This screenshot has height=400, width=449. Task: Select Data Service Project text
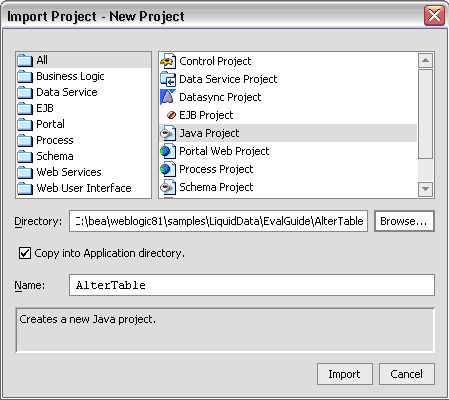228,79
